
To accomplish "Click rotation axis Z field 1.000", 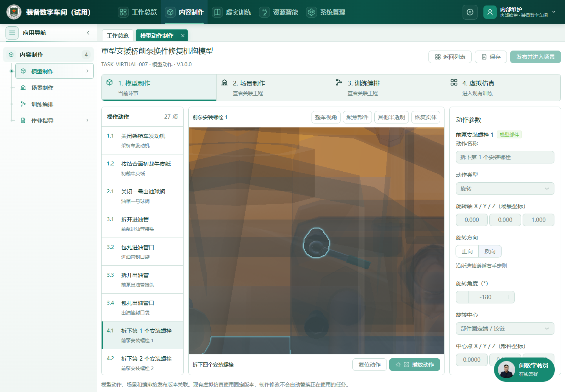I will point(538,220).
